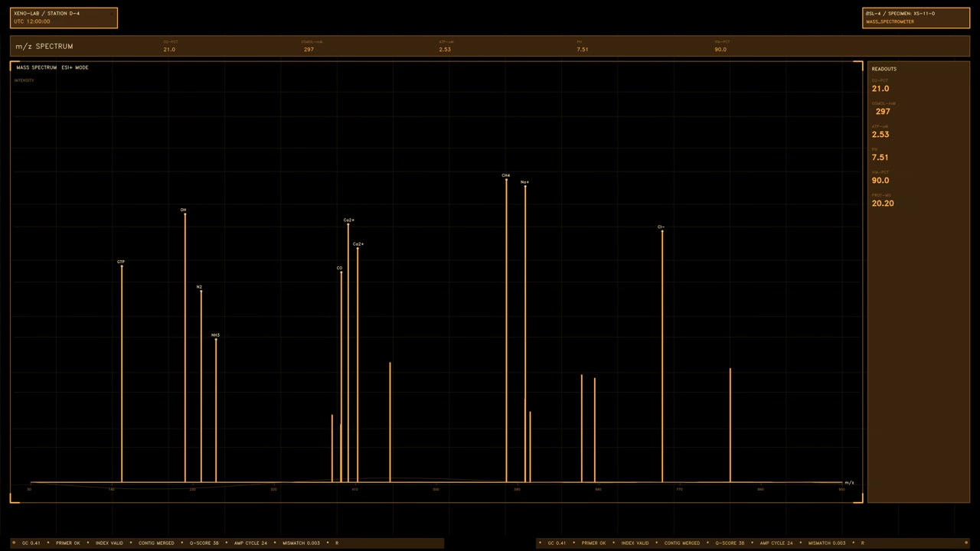Click INDEX VALID in left status bar
Viewport: 980px width, 551px height.
109,543
